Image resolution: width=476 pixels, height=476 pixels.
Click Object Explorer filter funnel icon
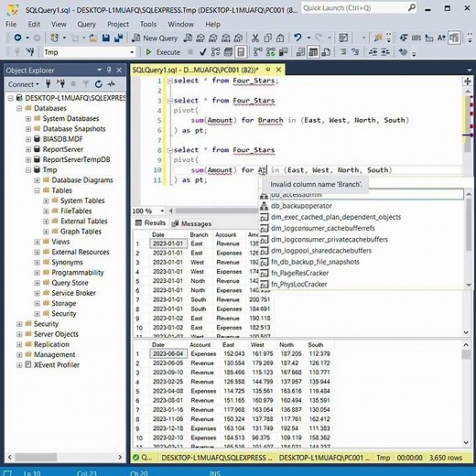click(x=86, y=84)
